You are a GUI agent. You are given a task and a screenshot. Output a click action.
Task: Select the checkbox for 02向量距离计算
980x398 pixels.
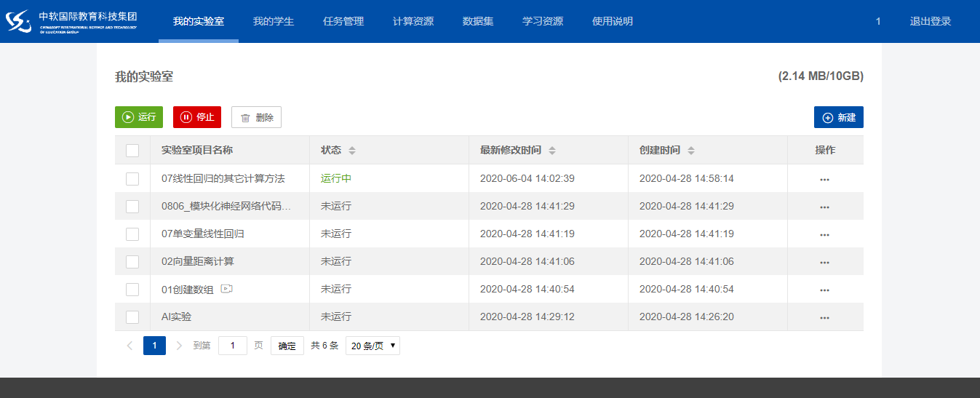[132, 262]
